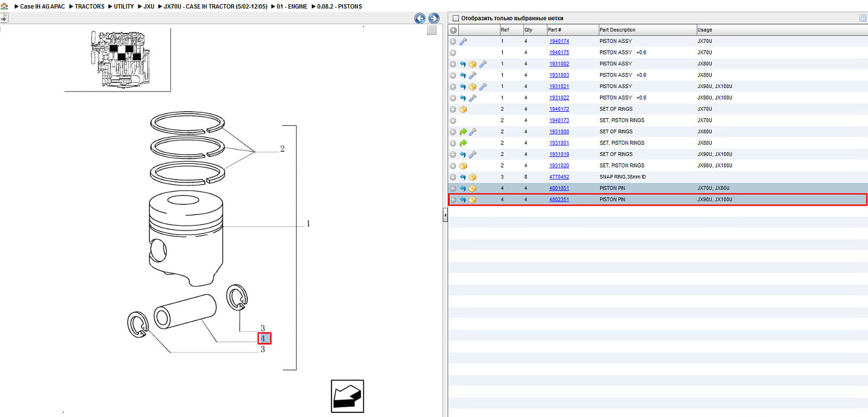
Task: Navigate to the 01 - ENGINE breadcrumb
Action: click(x=290, y=6)
